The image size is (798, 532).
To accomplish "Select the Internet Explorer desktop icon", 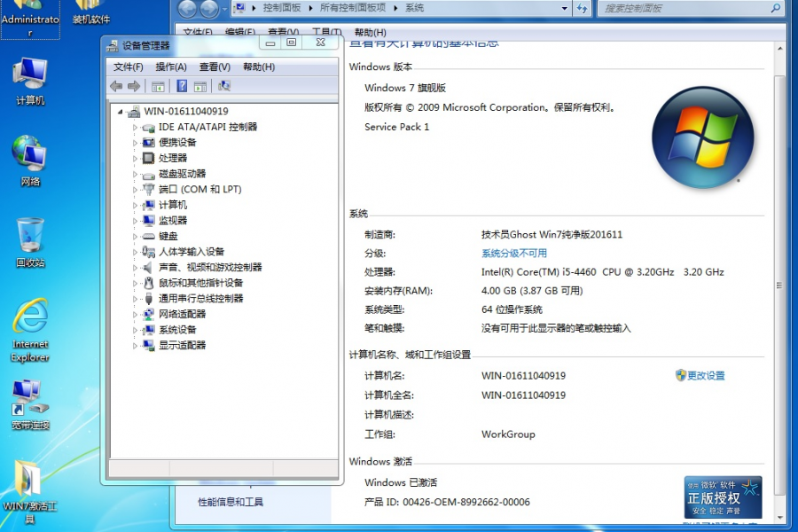I will click(30, 331).
